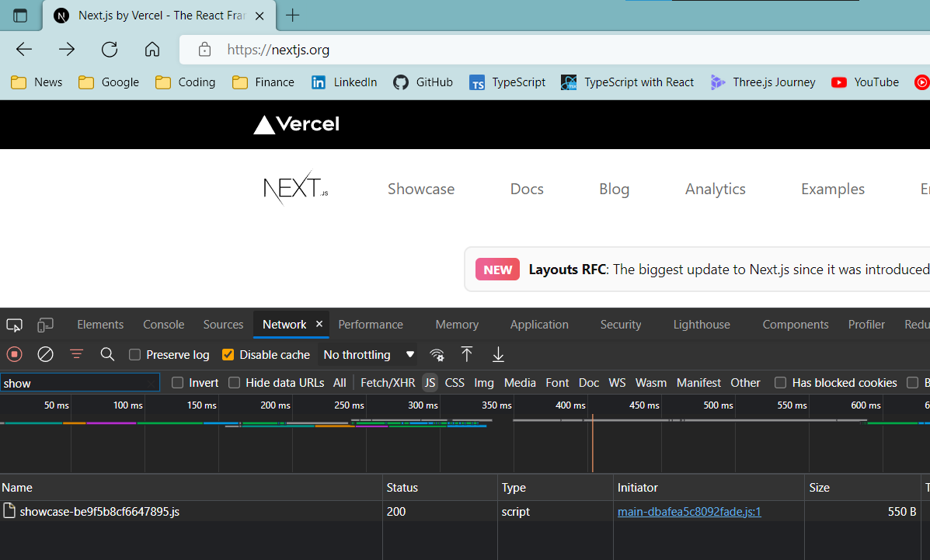930x560 pixels.
Task: Import HAR file using the import icon
Action: 467,354
